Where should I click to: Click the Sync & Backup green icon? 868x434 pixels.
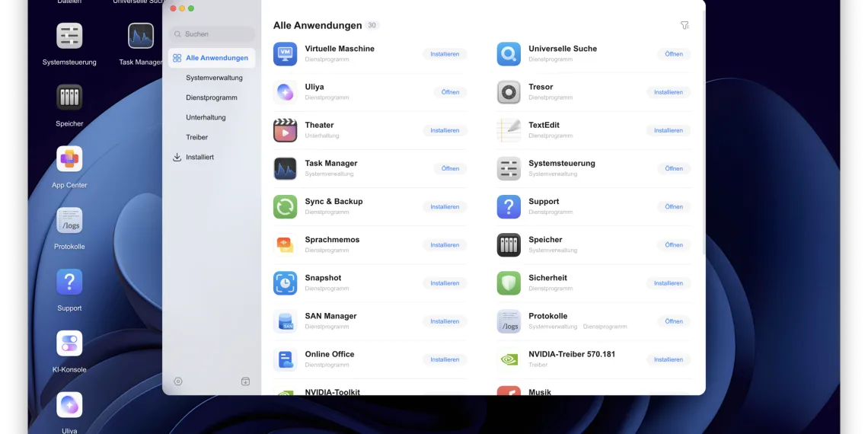pyautogui.click(x=285, y=206)
